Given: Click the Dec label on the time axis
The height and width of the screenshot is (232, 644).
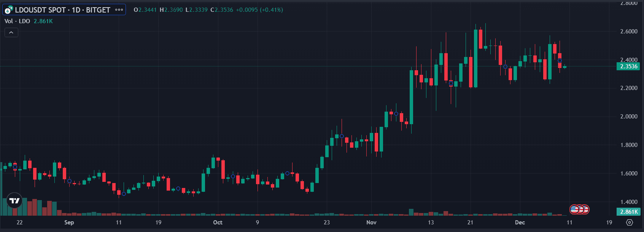Looking at the screenshot, I should (520, 223).
